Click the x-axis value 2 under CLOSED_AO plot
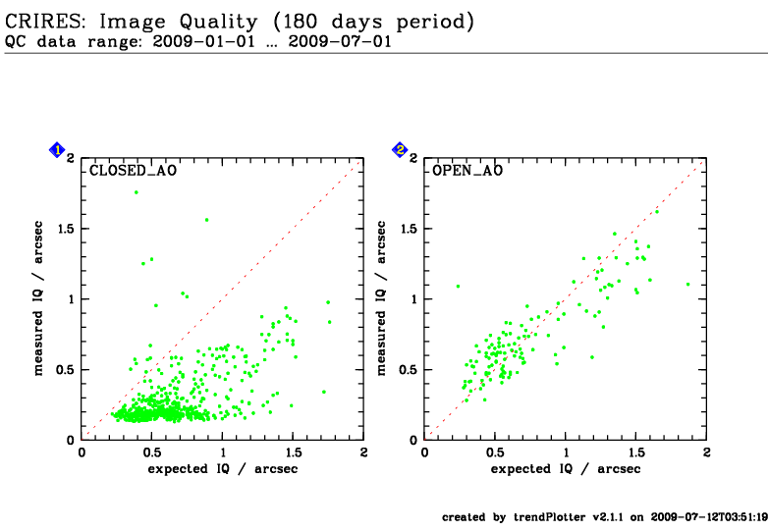 [363, 452]
